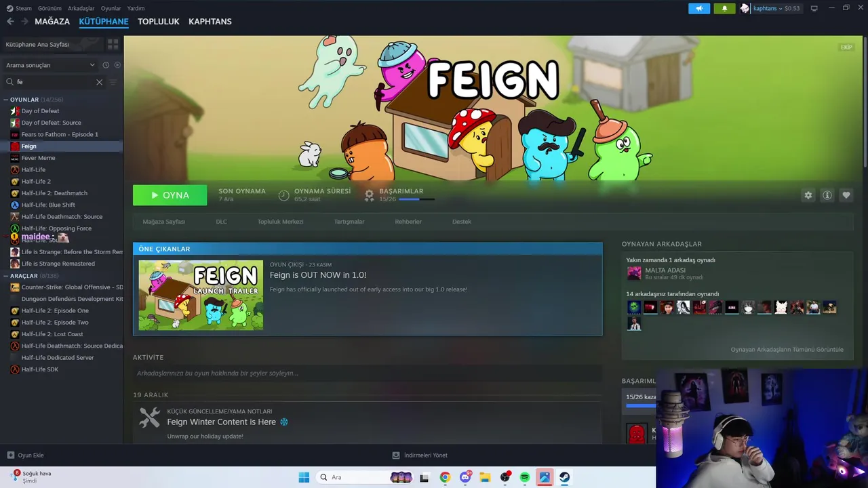Open Destek link
The width and height of the screenshot is (868, 488).
click(462, 222)
